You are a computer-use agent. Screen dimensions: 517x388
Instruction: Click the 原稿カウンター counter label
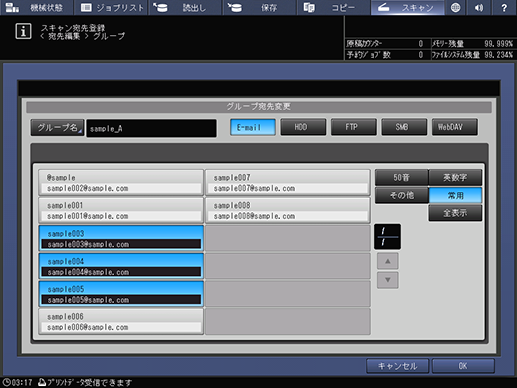click(x=364, y=44)
